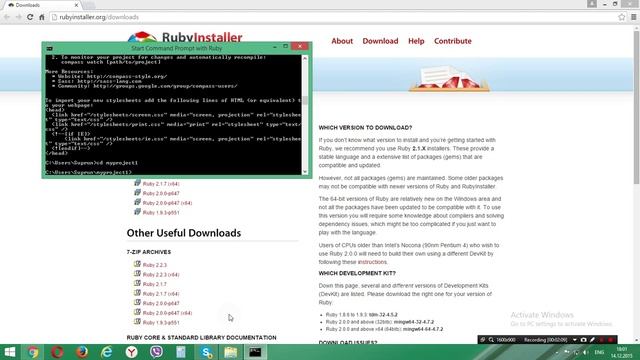Launch Opera browser from the taskbar
The image size is (640, 360).
(x=57, y=352)
